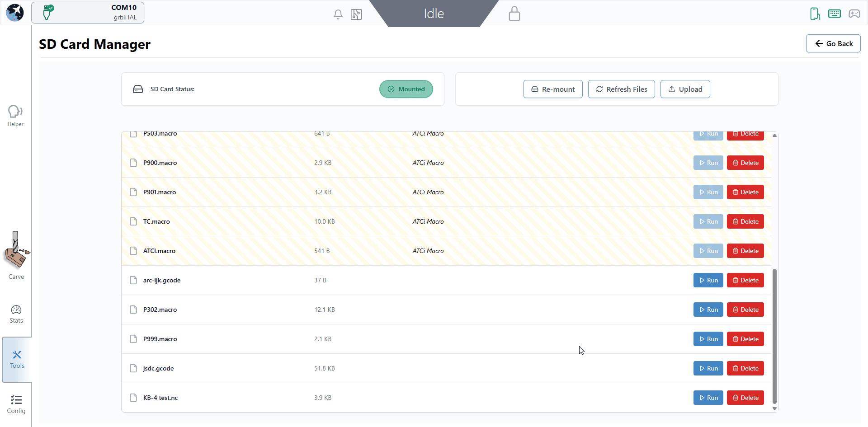This screenshot has height=427, width=868.
Task: Select the Tools sidebar tab
Action: point(17,359)
